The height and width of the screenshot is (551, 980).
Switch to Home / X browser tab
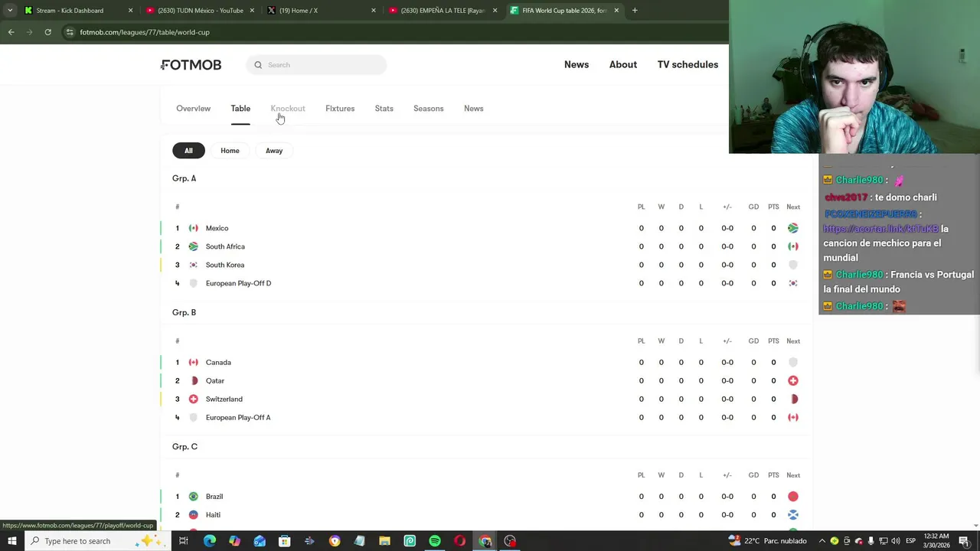(x=321, y=11)
